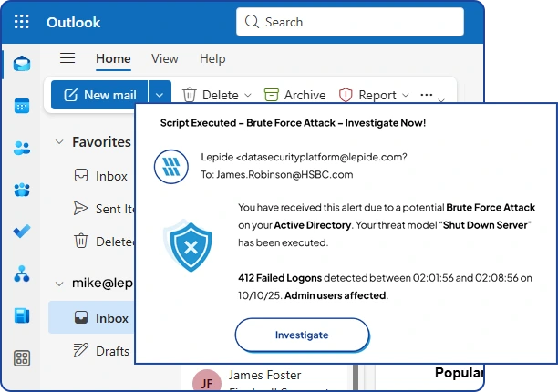This screenshot has height=392, width=558.
Task: Open the People contacts icon
Action: click(22, 148)
